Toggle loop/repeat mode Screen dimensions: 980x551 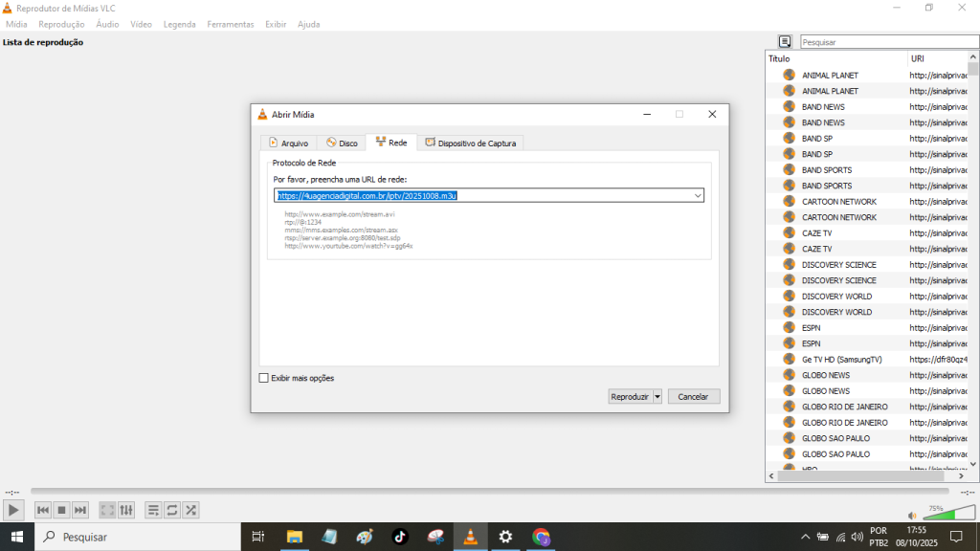[x=172, y=510]
